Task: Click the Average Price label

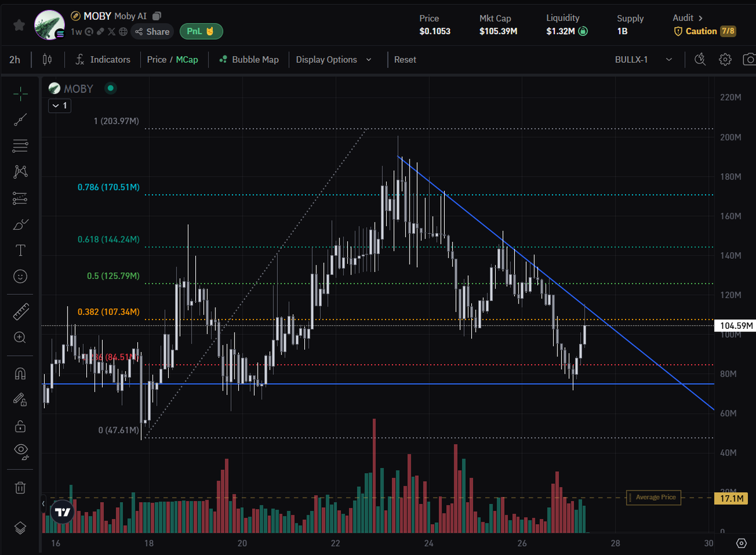Action: pos(655,498)
